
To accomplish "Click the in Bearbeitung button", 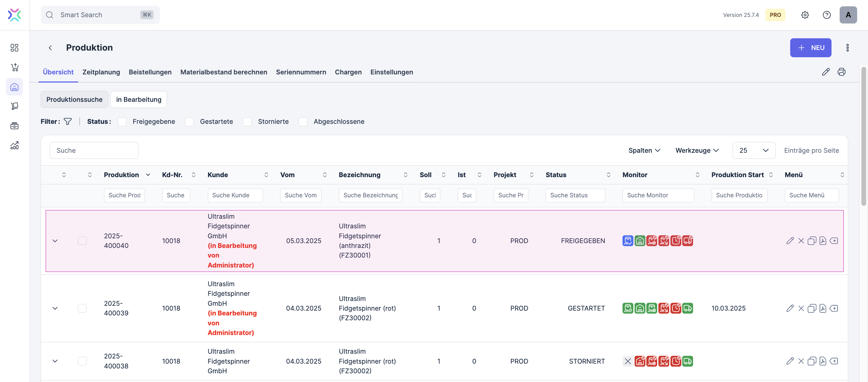I will pyautogui.click(x=138, y=100).
